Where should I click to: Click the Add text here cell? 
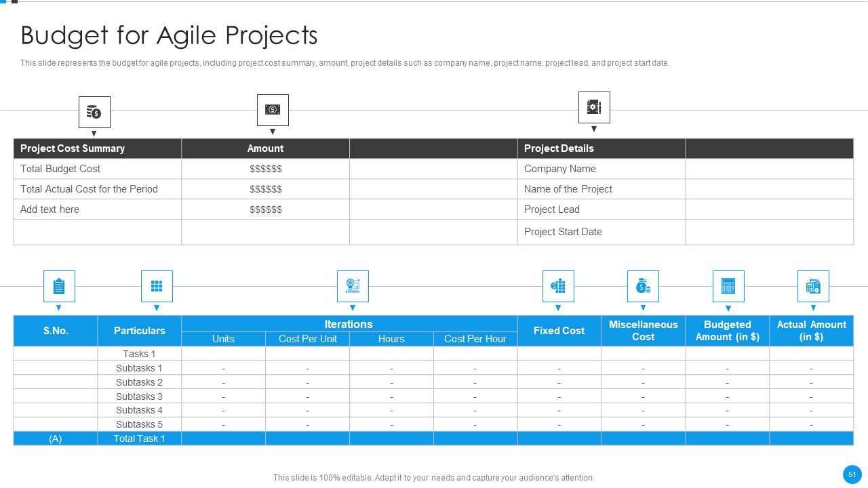98,209
